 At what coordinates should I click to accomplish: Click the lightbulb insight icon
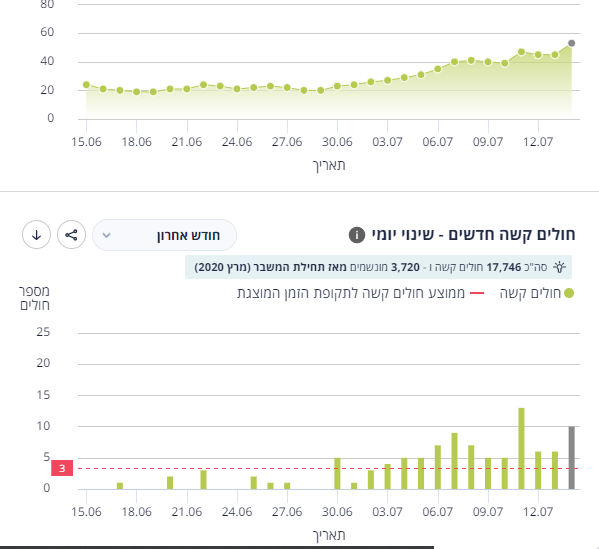point(559,267)
